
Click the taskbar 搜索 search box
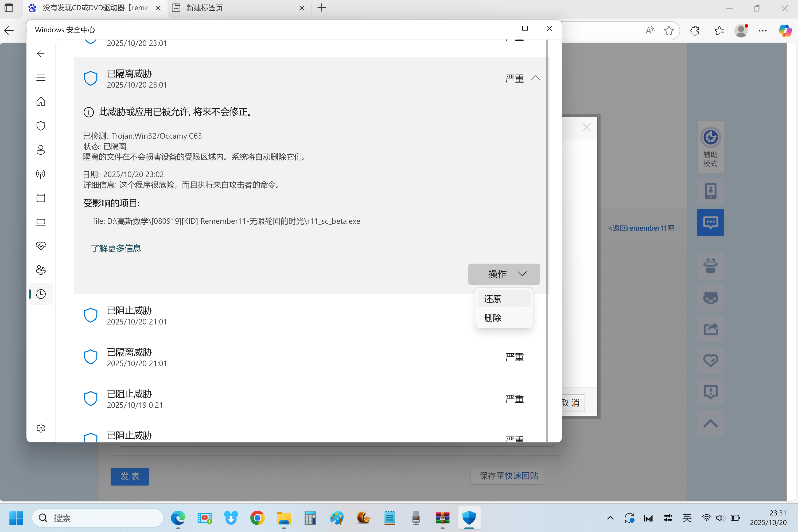pyautogui.click(x=98, y=518)
